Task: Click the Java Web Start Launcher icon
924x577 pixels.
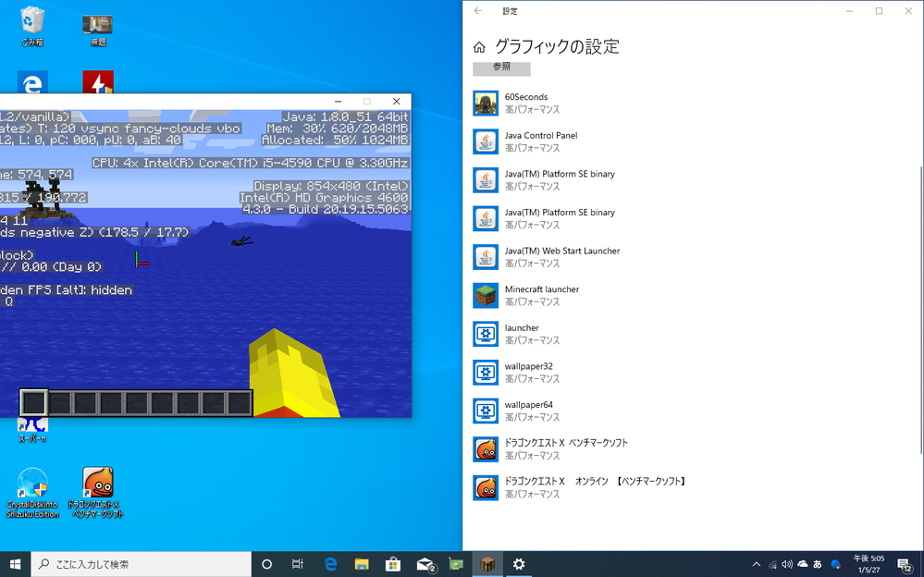Action: click(x=486, y=257)
